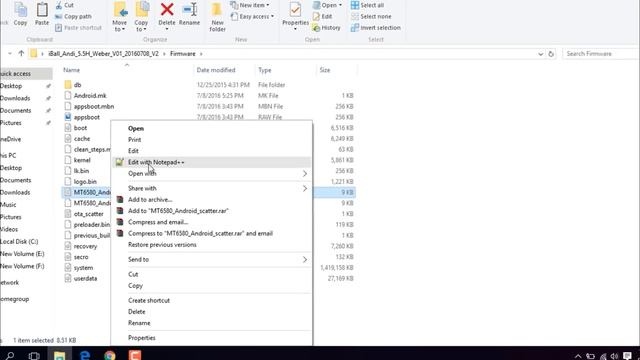Click the Properties checkmark icon

pos(295,10)
